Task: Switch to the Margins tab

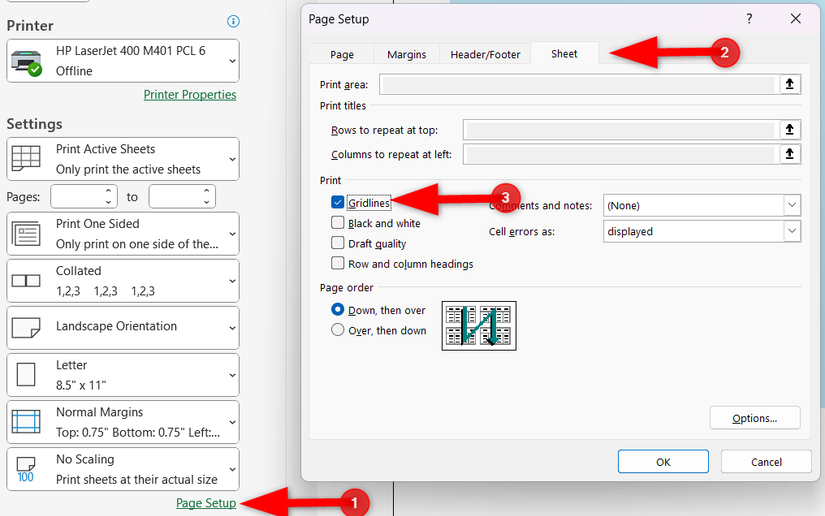Action: coord(406,55)
